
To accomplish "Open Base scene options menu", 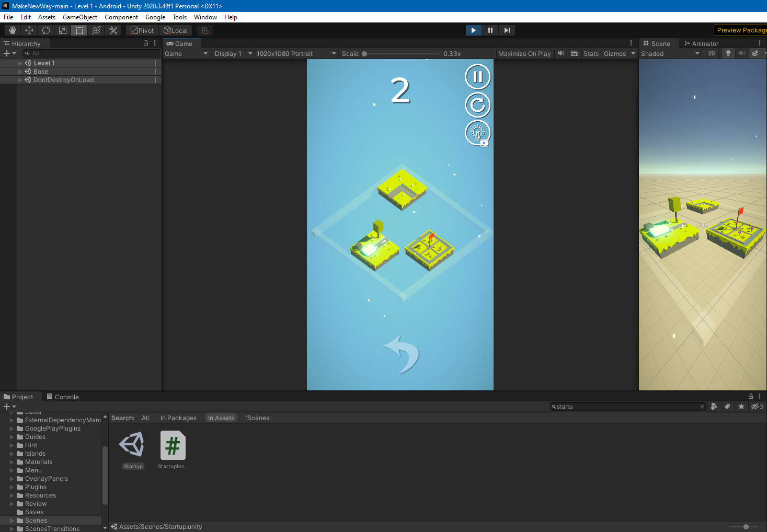I will (155, 72).
